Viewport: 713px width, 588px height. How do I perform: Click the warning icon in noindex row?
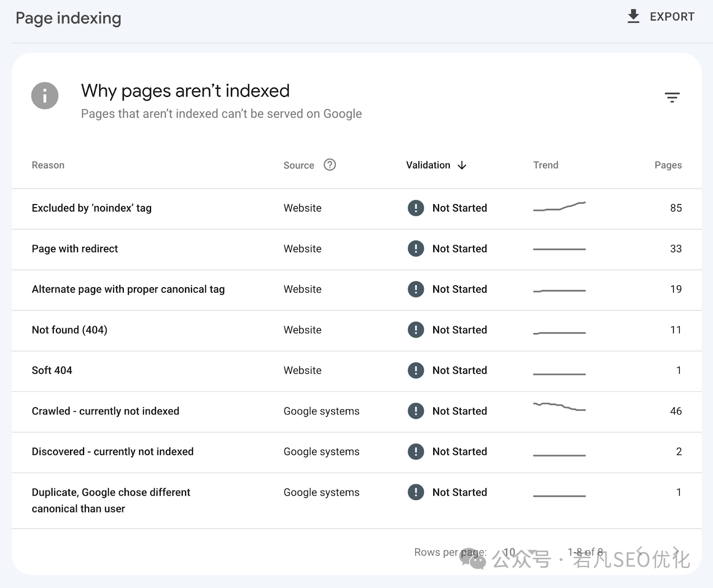[x=416, y=208]
